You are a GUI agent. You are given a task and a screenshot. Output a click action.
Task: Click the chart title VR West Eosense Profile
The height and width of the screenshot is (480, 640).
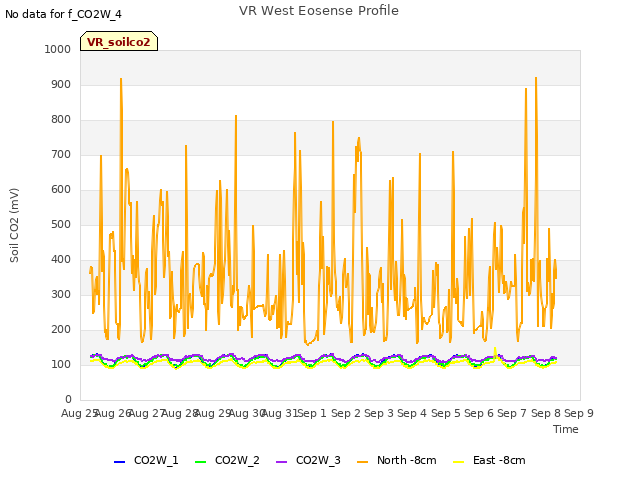tap(319, 10)
